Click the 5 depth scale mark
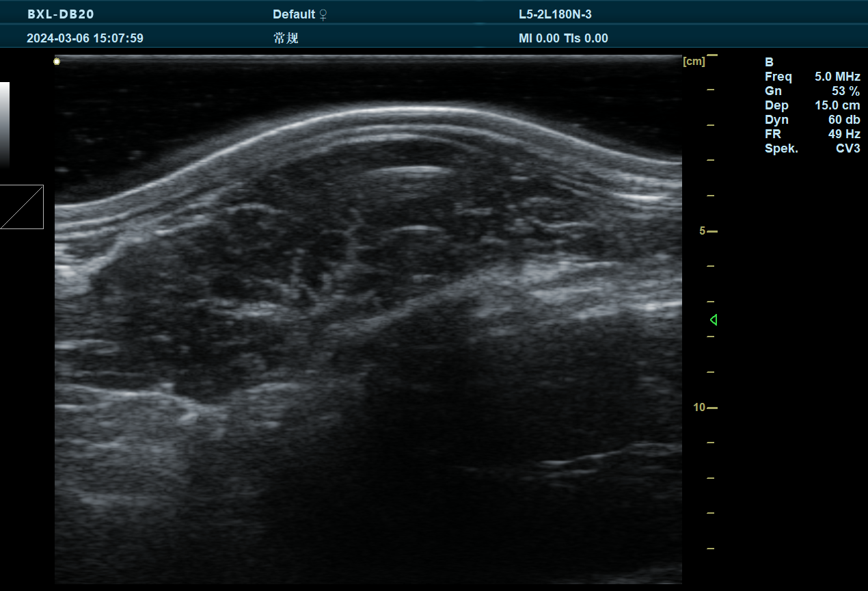 [703, 231]
